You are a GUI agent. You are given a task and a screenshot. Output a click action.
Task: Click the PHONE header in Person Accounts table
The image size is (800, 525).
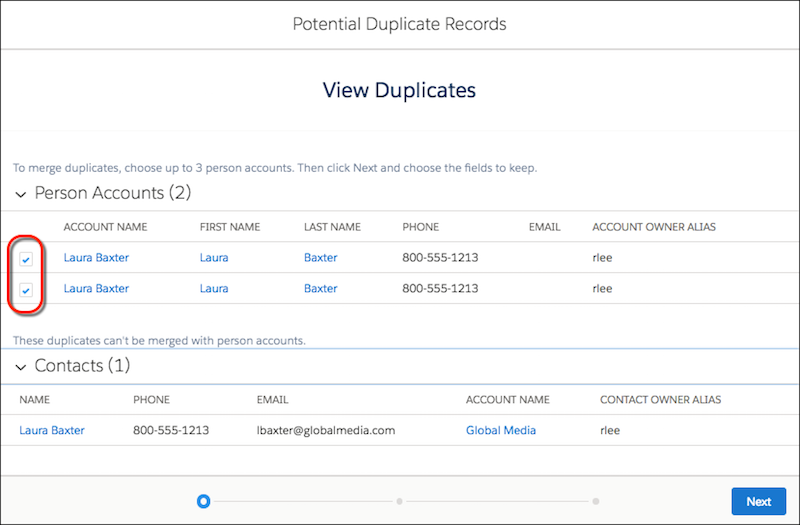coord(420,227)
